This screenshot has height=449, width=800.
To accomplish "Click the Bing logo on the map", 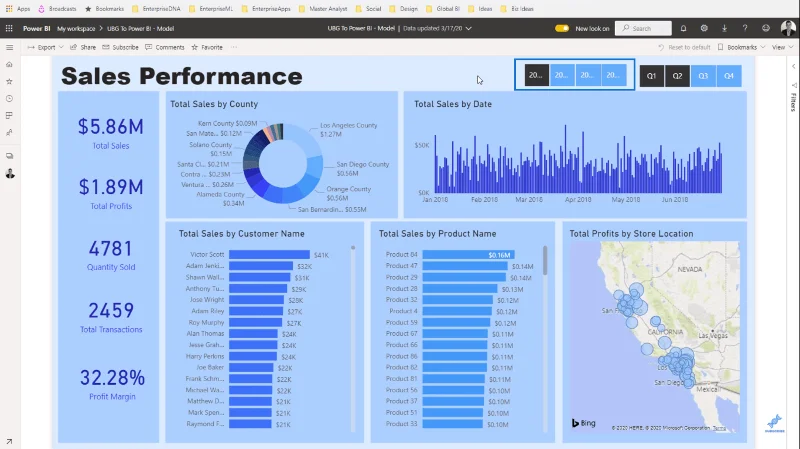I will (x=584, y=423).
